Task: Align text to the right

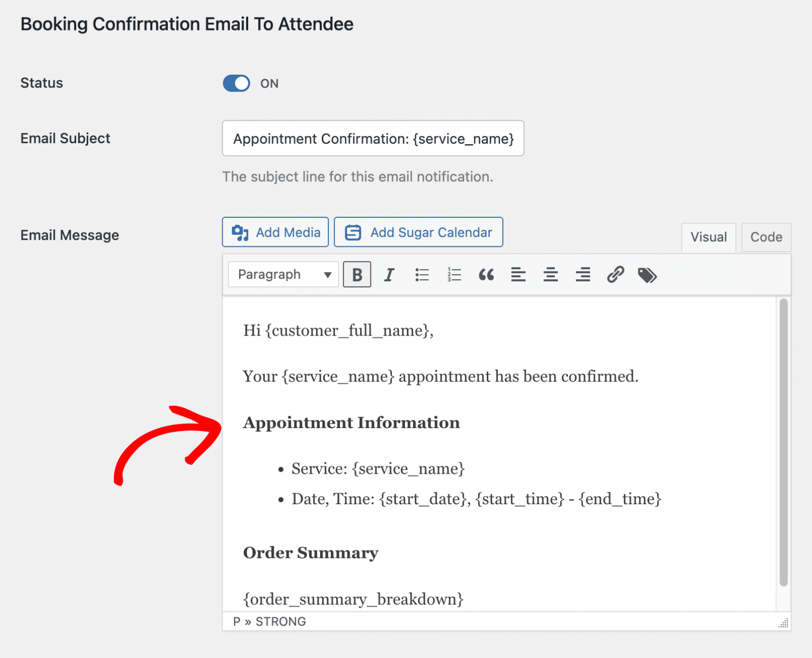Action: 583,275
